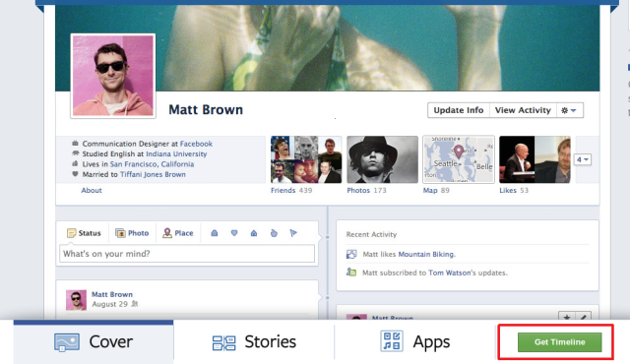
Task: Click the Photos 173 label
Action: tap(366, 190)
